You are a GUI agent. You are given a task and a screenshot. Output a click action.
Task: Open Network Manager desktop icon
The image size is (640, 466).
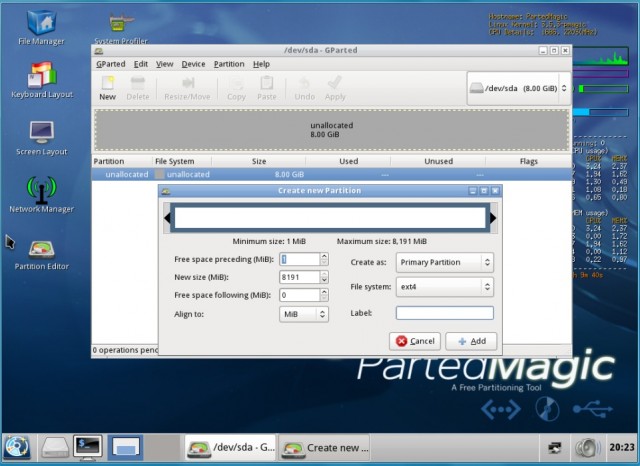click(42, 195)
